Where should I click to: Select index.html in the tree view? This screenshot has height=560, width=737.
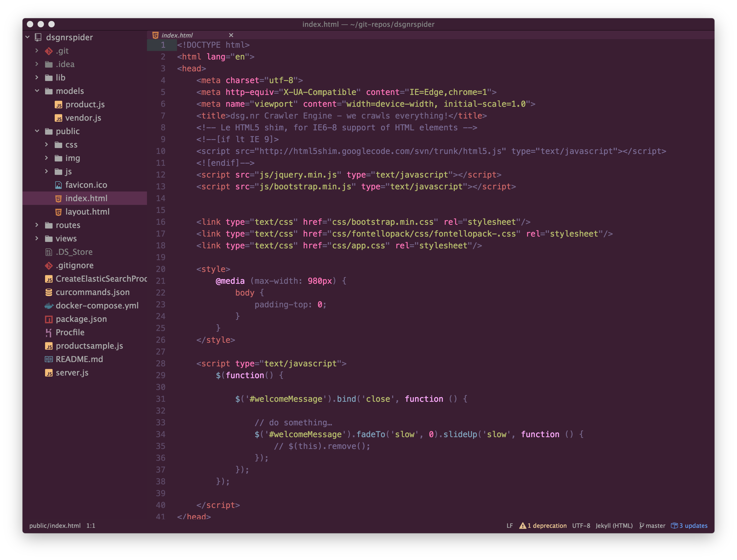coord(85,198)
